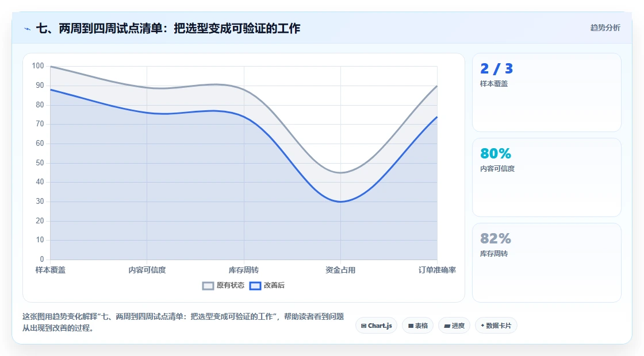
Task: Select the 表格 tag chip
Action: click(x=417, y=326)
